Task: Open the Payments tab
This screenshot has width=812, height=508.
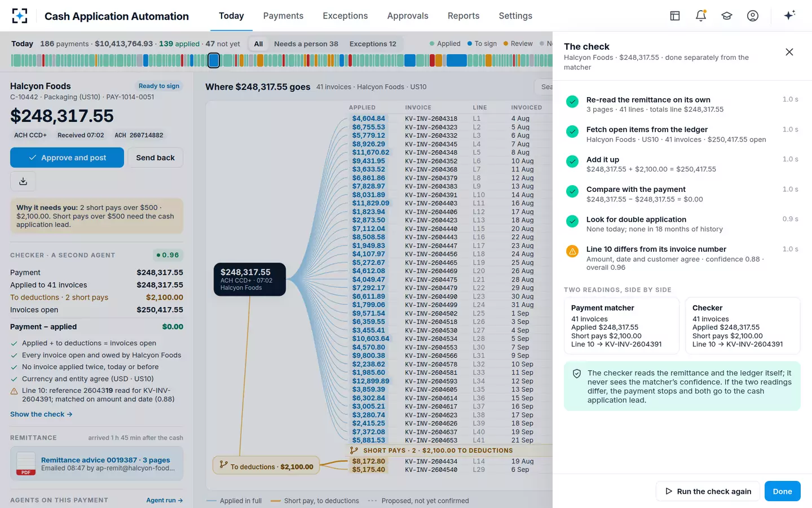Action: pyautogui.click(x=283, y=16)
